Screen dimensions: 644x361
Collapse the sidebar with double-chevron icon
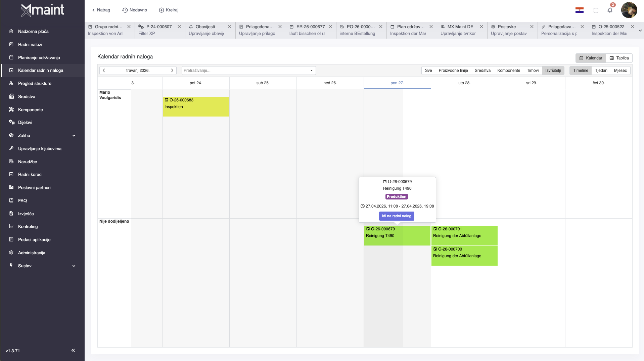point(73,350)
